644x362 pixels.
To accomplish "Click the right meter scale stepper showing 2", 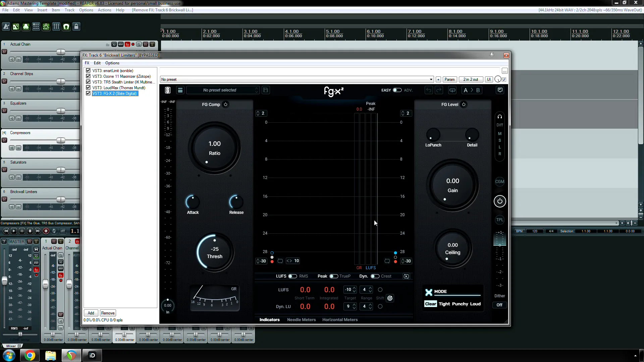I will coord(406,113).
